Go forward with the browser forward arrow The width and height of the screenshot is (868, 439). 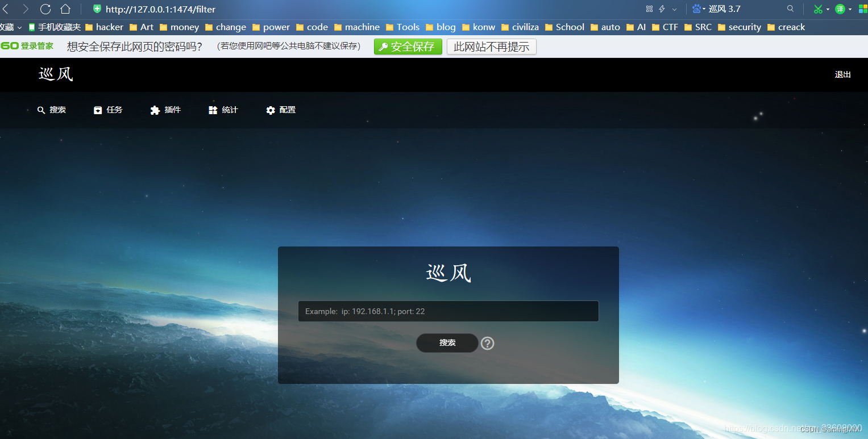[25, 9]
